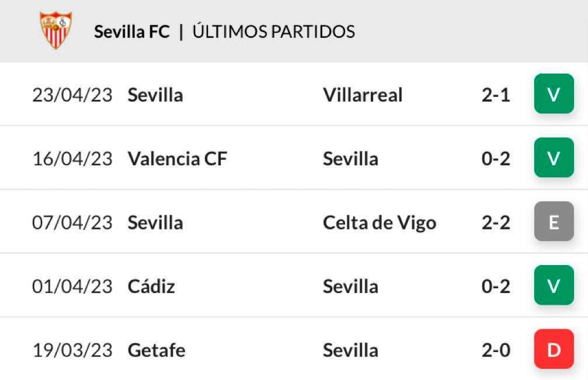Click the grey E badge for Celta de Vigo match
588x380 pixels.
554,221
